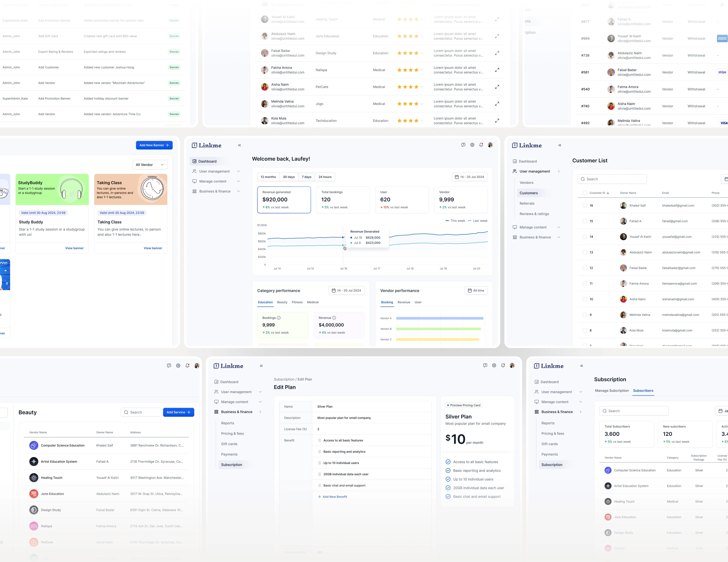Click Vendor C yellow bar in chart
This screenshot has width=728, height=562.
(438, 340)
